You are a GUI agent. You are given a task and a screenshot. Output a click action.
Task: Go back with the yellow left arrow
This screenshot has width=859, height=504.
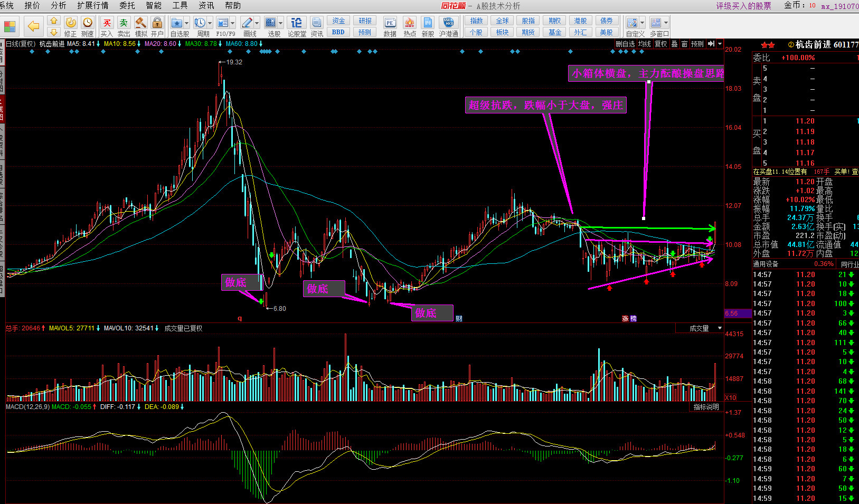(33, 26)
